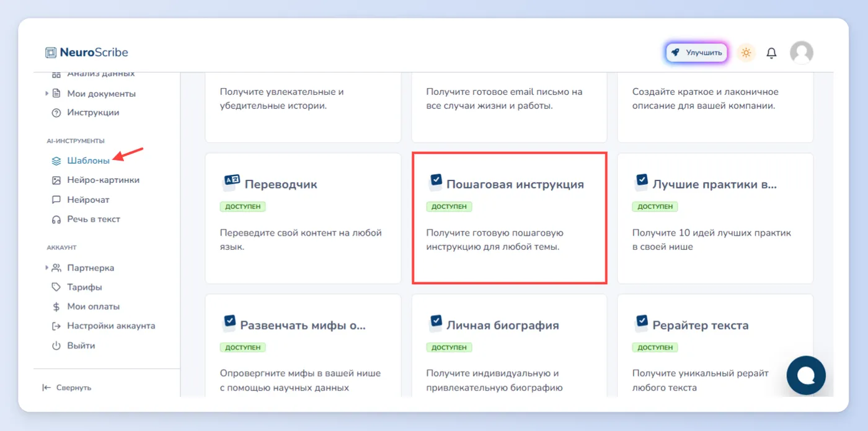Click text 'Получите уникальный рерайт любого текста'
This screenshot has height=431, width=868.
click(701, 381)
